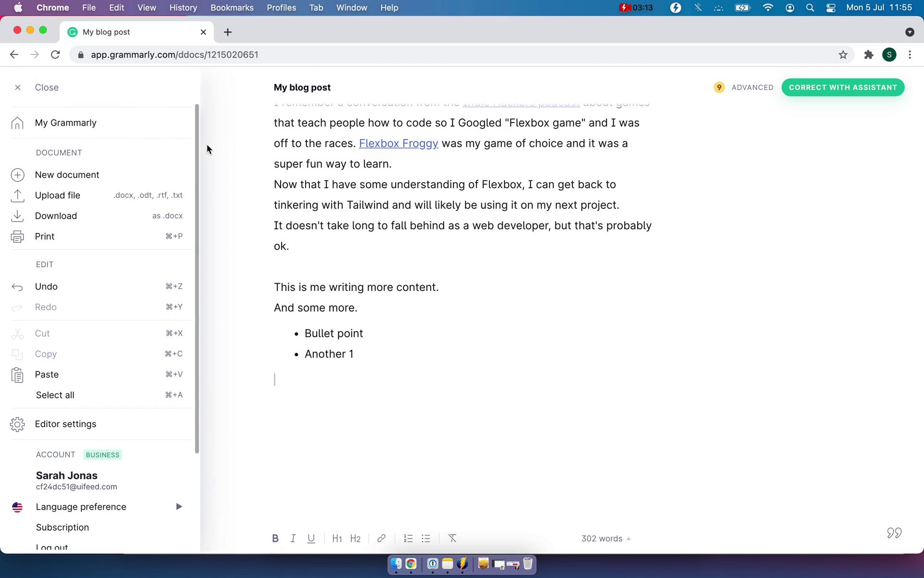Viewport: 924px width, 578px height.
Task: Open the Flexbox Froggy link
Action: [398, 144]
